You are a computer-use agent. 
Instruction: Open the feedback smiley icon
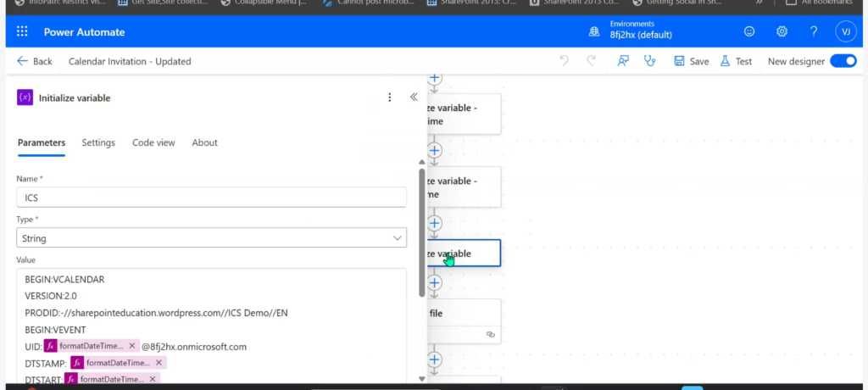(x=749, y=31)
